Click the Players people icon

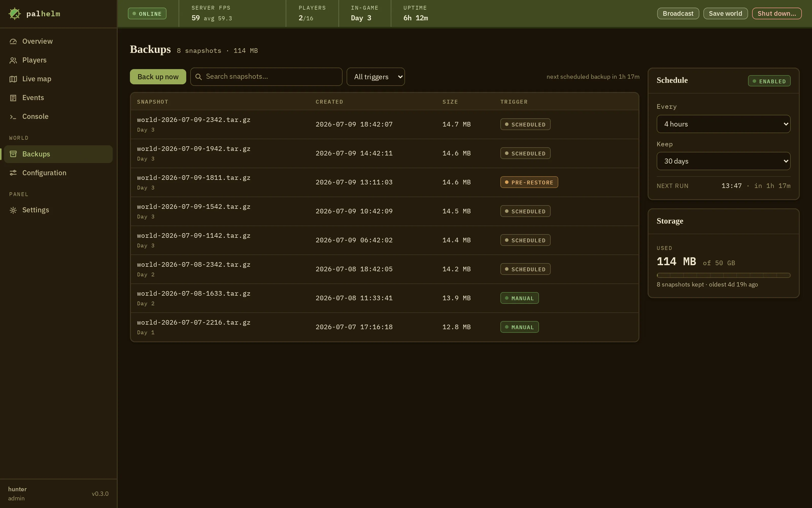(13, 60)
